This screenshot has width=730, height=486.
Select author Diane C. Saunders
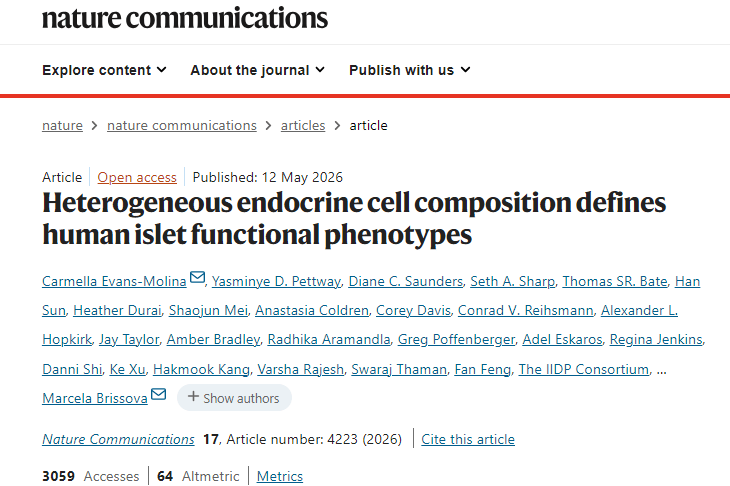tap(406, 282)
